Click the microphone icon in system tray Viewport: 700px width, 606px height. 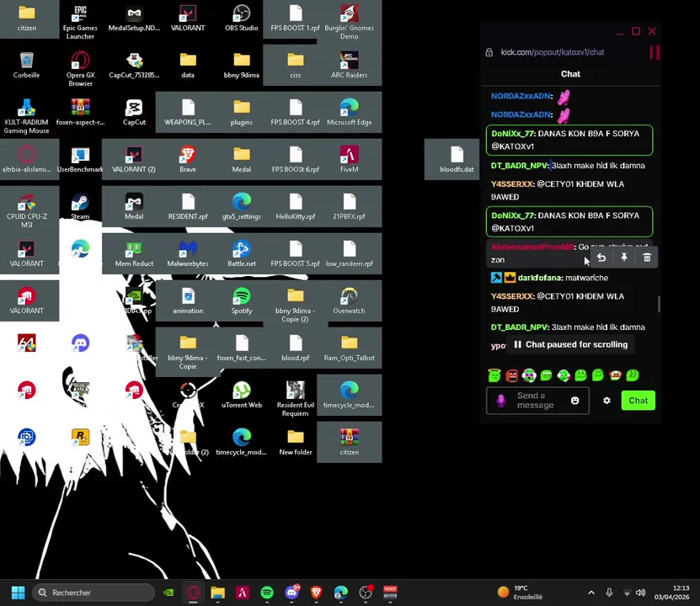[609, 593]
